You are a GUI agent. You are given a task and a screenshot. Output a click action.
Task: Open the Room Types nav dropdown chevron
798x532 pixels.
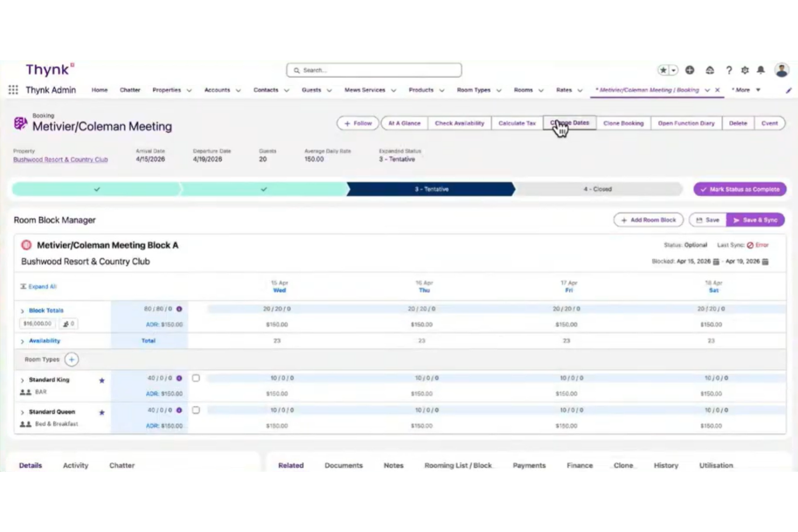499,91
